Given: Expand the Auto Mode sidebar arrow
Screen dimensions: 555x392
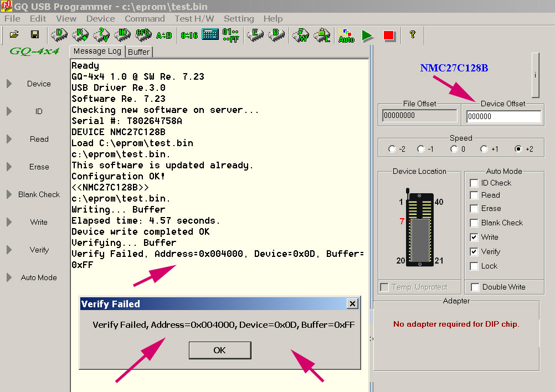Looking at the screenshot, I should click(9, 277).
